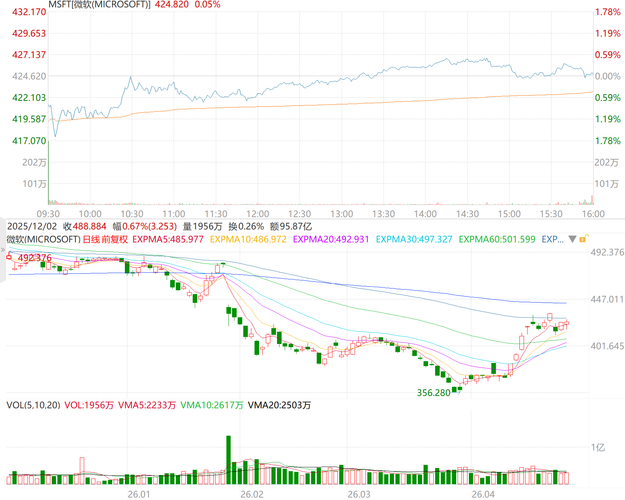Image resolution: width=625 pixels, height=500 pixels.
Task: Click the 1亿 volume axis label
Action: [x=598, y=447]
